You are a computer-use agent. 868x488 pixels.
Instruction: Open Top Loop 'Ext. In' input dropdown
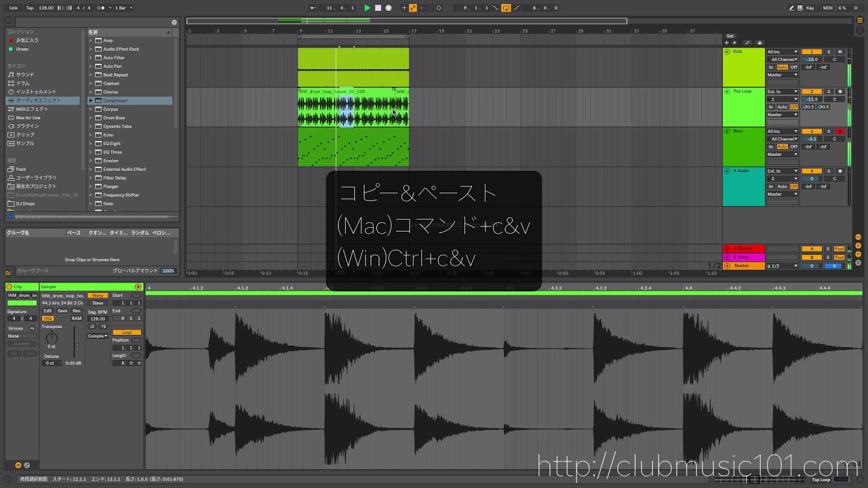[783, 91]
